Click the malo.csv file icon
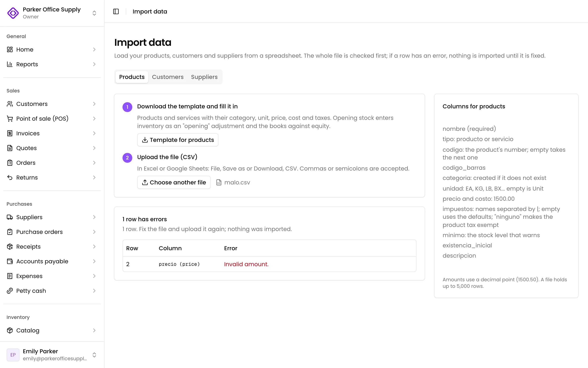The width and height of the screenshot is (588, 368). point(219,182)
